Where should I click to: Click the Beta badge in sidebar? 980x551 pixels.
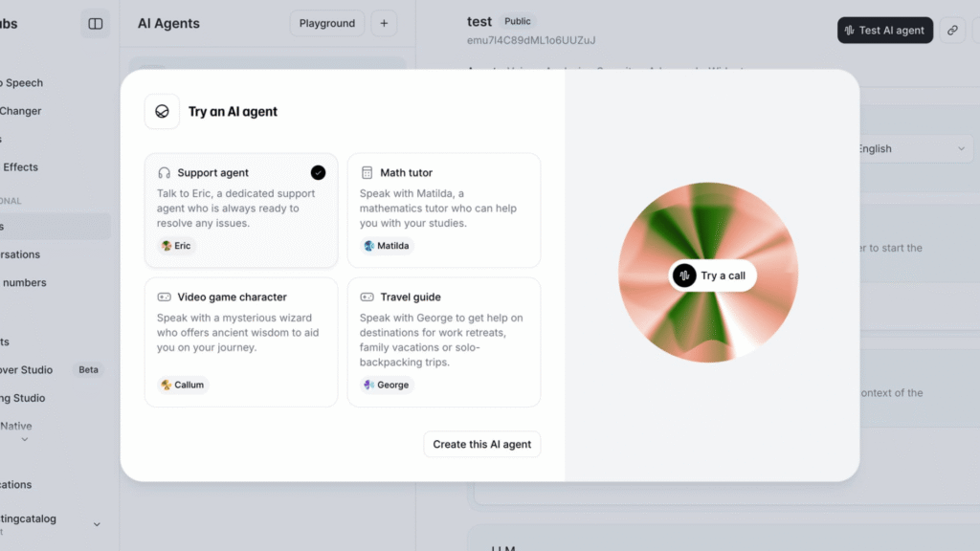(x=88, y=370)
